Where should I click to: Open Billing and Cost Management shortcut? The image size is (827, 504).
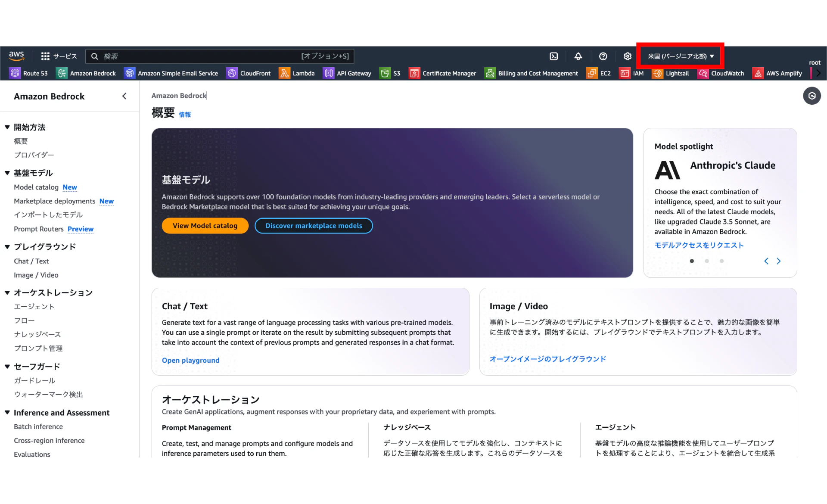click(532, 73)
